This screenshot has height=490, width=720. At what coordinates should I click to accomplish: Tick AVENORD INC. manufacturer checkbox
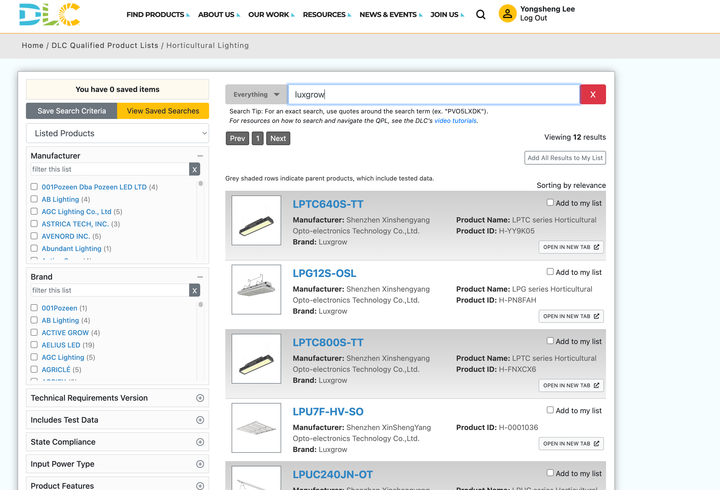(34, 236)
